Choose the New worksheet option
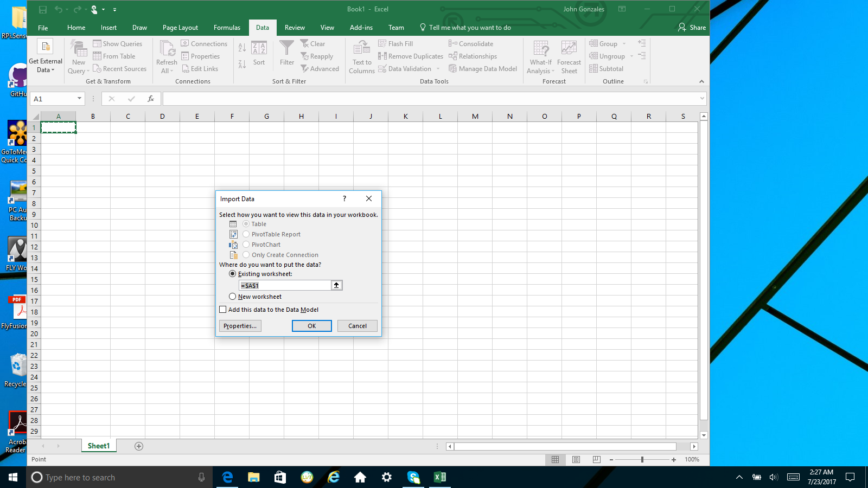Viewport: 868px width, 488px height. [x=233, y=297]
